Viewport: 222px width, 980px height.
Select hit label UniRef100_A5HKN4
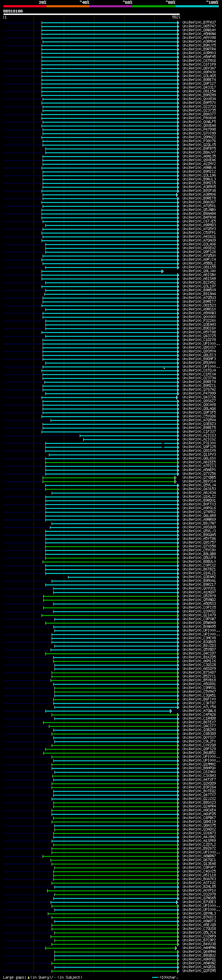coord(199,34)
